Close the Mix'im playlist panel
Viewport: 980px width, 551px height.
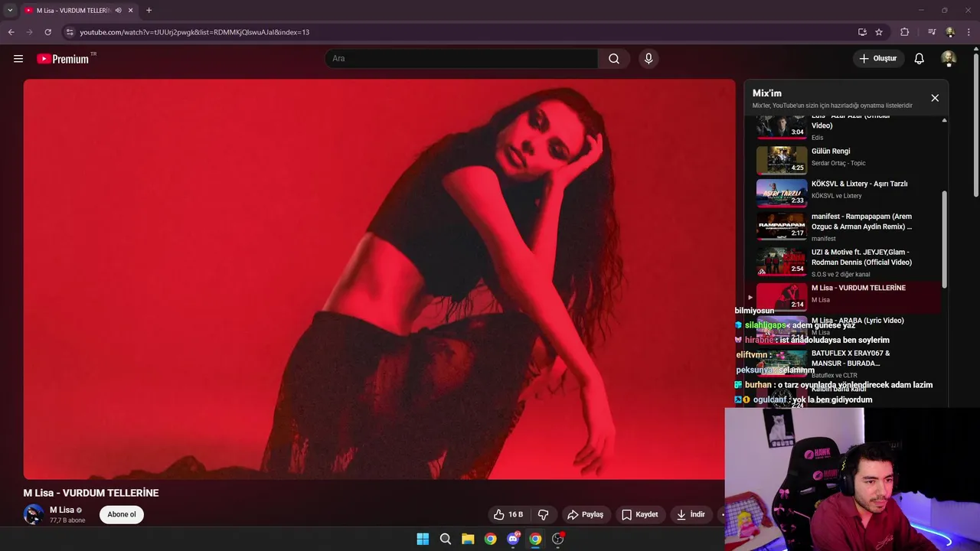coord(935,98)
